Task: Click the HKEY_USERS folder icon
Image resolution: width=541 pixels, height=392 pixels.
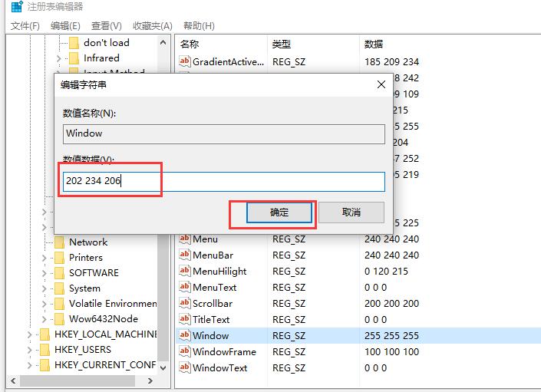Action: 44,350
